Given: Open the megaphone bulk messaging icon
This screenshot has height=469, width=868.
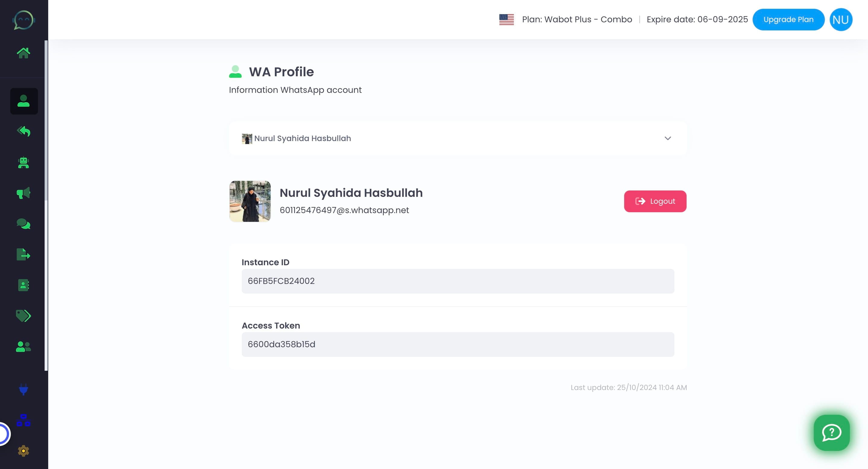Looking at the screenshot, I should click(x=23, y=193).
